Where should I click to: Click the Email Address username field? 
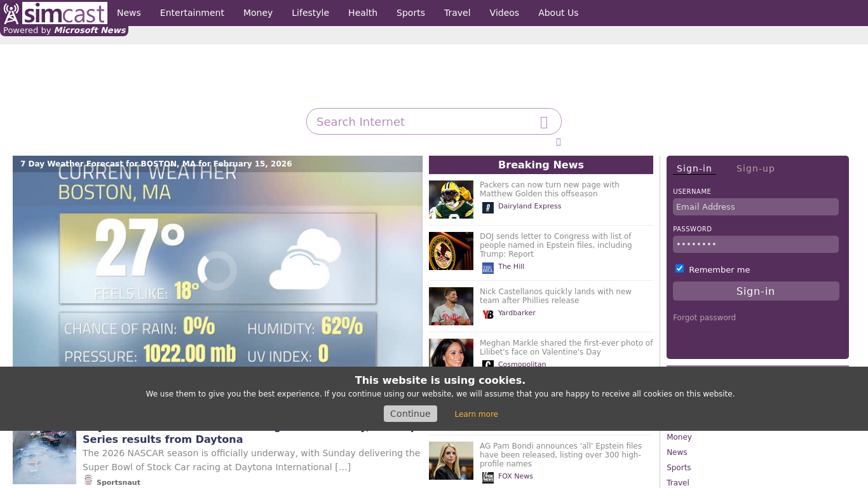(x=755, y=207)
